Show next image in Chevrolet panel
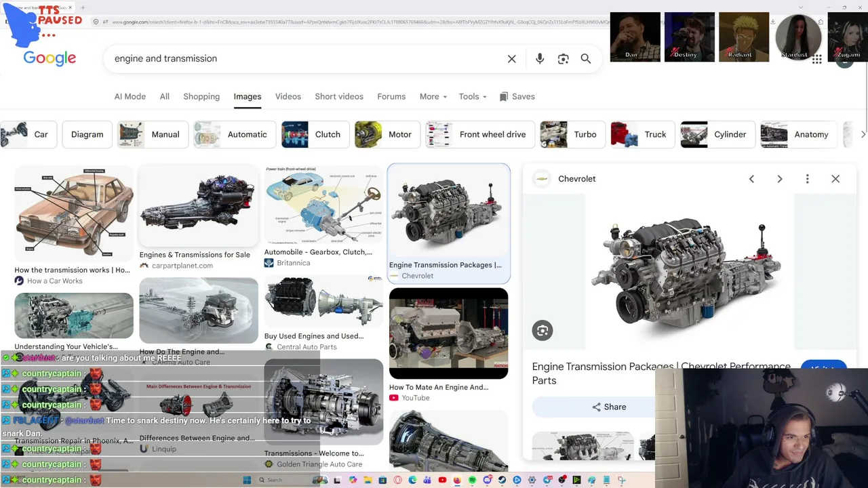Viewport: 868px width, 488px height. click(x=780, y=179)
